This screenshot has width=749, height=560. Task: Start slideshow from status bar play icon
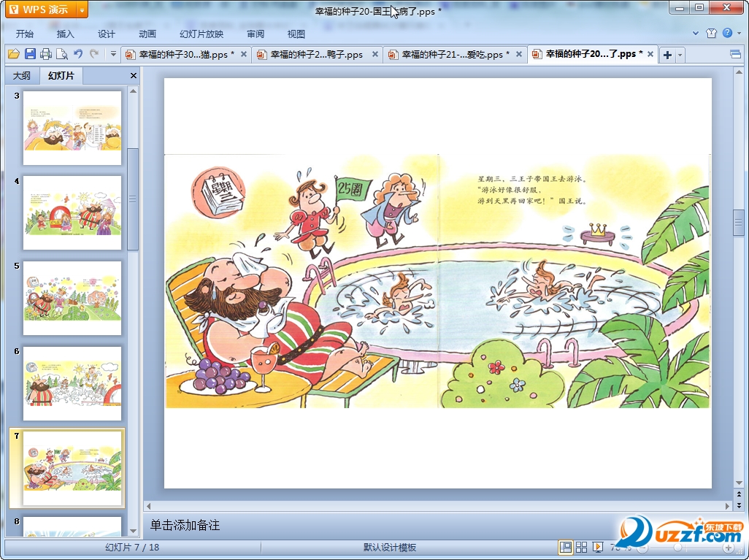point(597,547)
